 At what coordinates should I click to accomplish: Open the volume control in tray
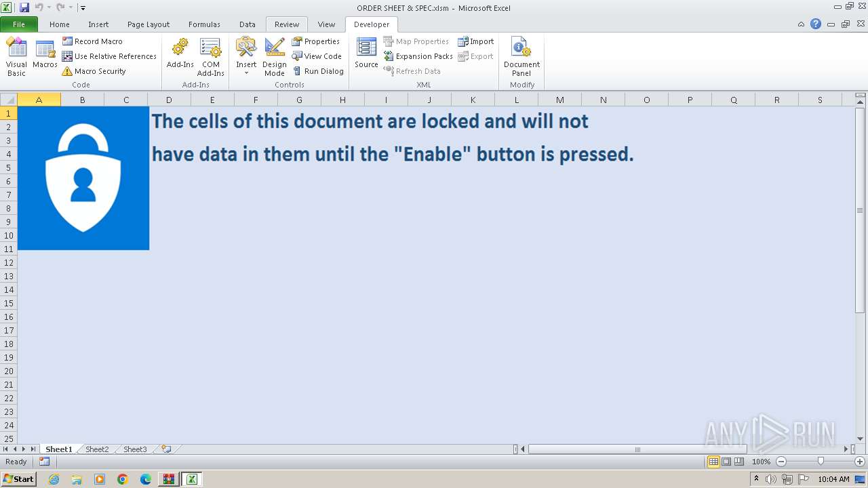click(771, 479)
